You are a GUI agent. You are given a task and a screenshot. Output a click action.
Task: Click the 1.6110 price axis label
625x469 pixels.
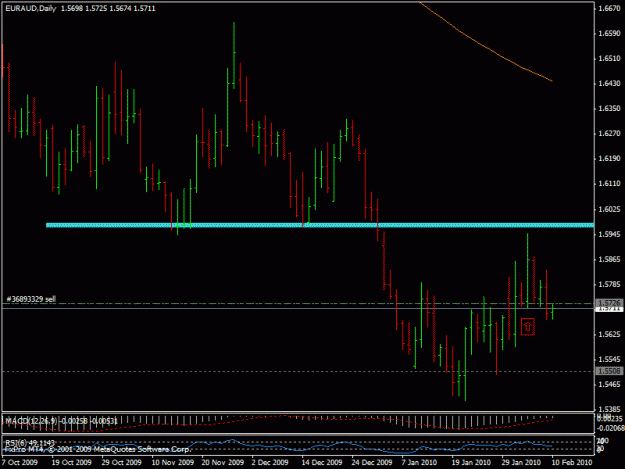609,184
